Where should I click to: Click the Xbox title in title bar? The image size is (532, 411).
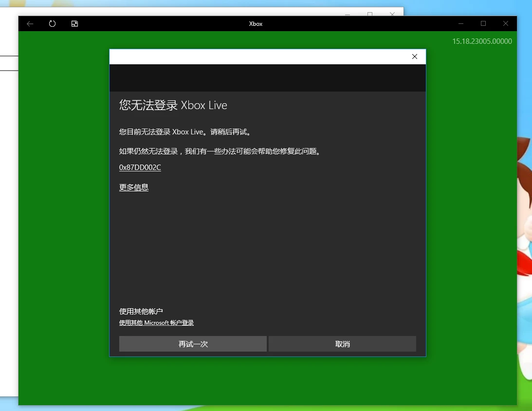pyautogui.click(x=256, y=23)
